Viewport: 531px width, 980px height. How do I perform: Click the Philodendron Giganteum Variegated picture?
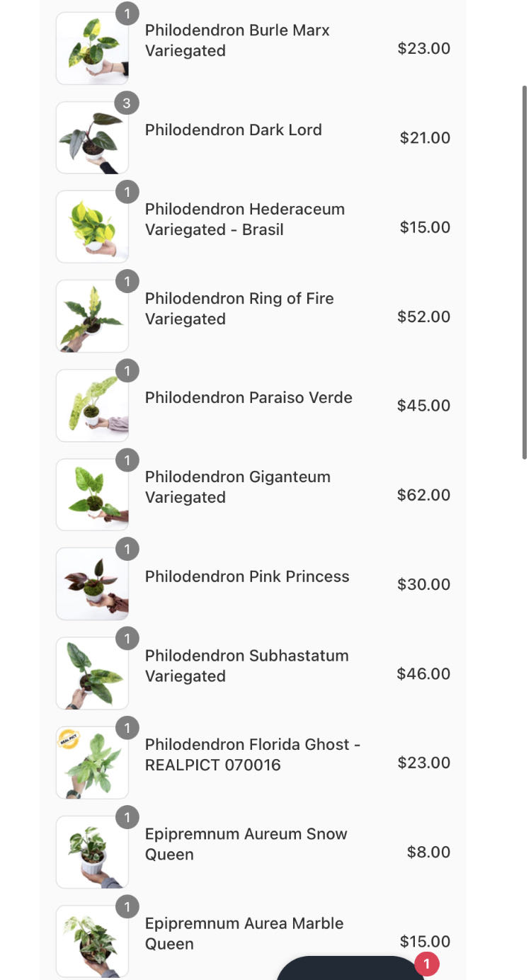(92, 495)
